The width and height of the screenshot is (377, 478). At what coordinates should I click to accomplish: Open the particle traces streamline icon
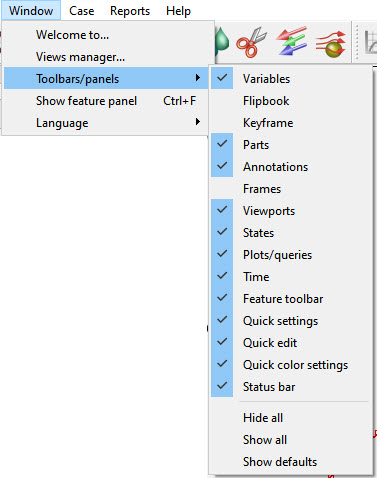pos(331,44)
